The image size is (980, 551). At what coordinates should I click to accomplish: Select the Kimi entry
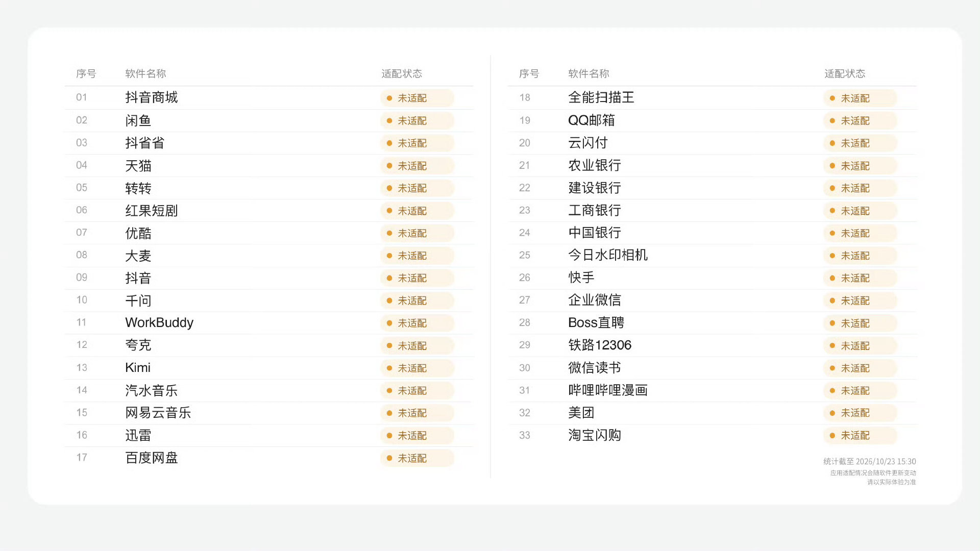[138, 367]
